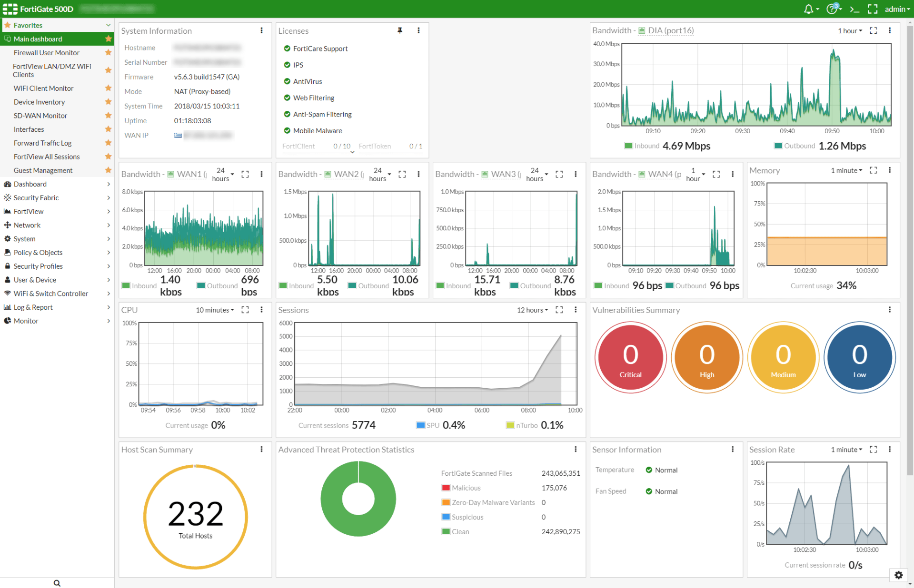This screenshot has height=588, width=914.
Task: Open SD-WAN Monitor favorite
Action: point(40,116)
